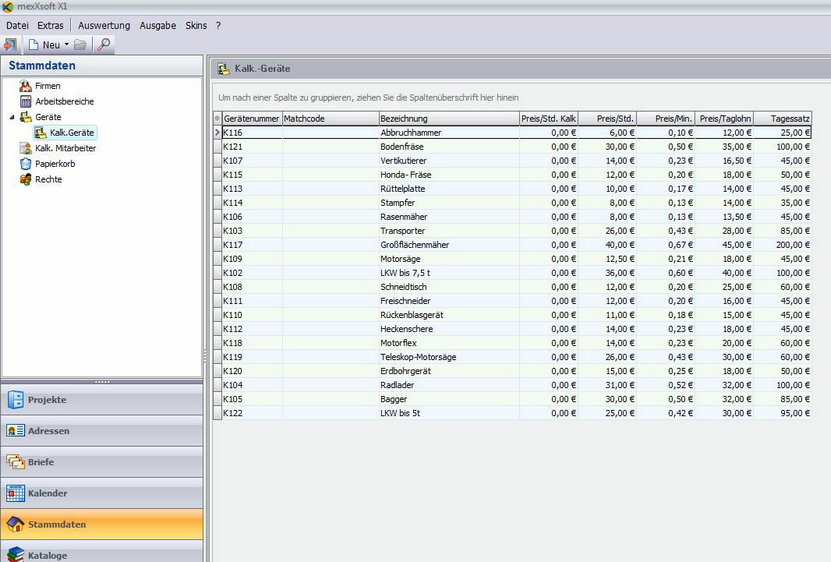Open the Skins menu
This screenshot has height=562, width=831.
pyautogui.click(x=196, y=25)
